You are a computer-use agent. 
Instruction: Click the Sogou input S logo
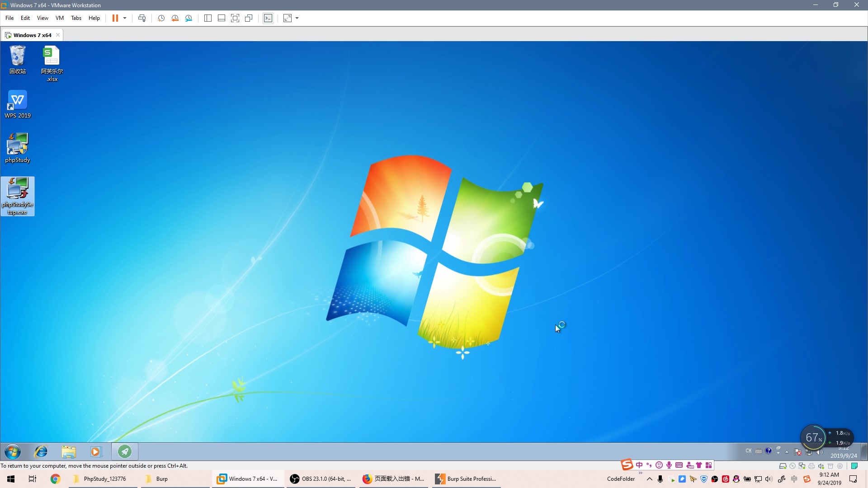pyautogui.click(x=627, y=465)
